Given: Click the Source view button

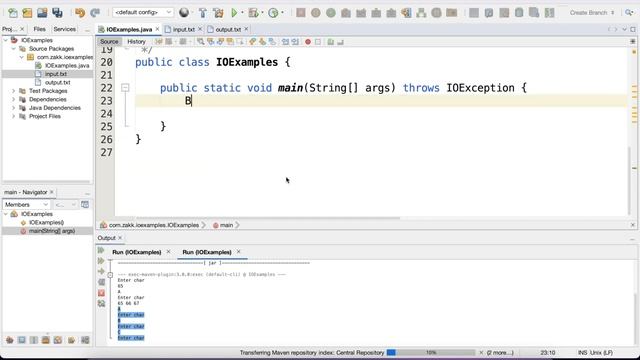Looking at the screenshot, I should tap(109, 42).
